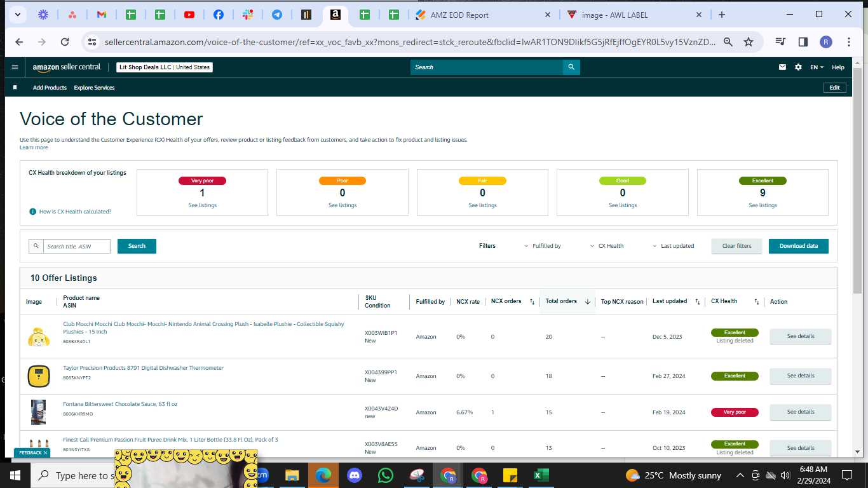Viewport: 868px width, 488px height.
Task: Open Discord from the Windows taskbar
Action: pyautogui.click(x=355, y=475)
